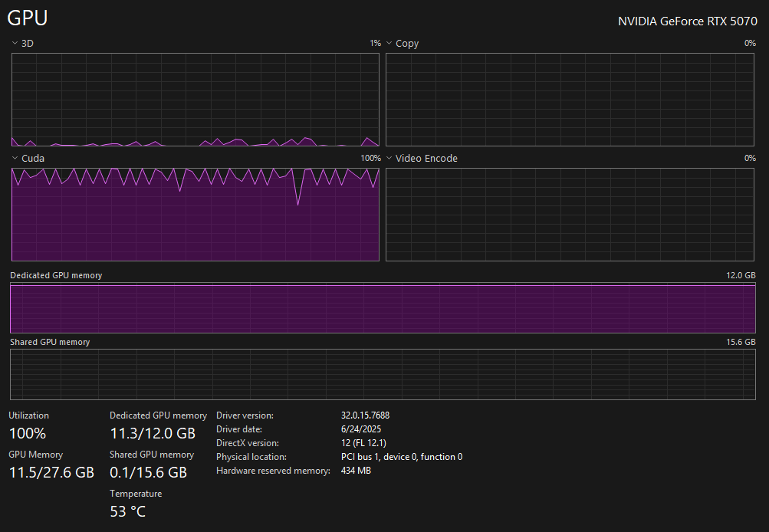Click the Video Encode 0% value
The width and height of the screenshot is (769, 532).
(x=750, y=158)
